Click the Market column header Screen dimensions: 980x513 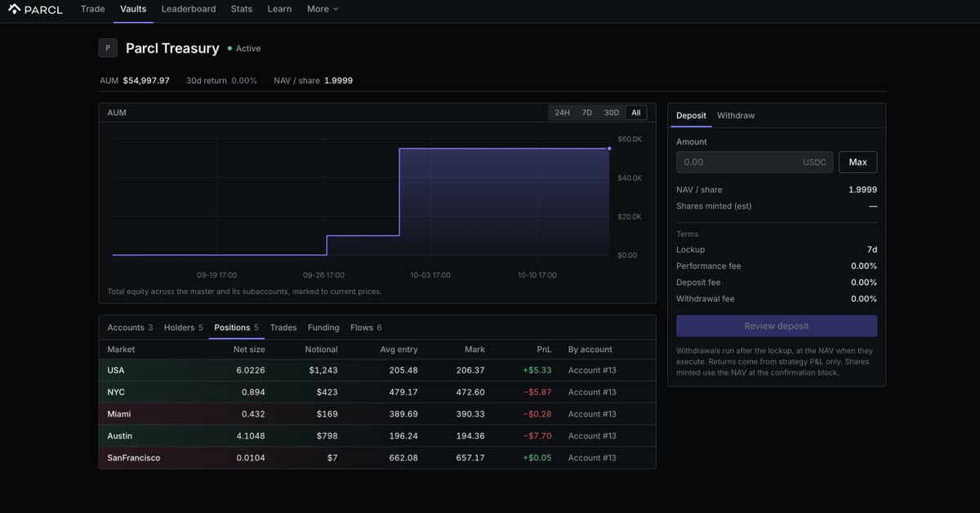point(121,350)
